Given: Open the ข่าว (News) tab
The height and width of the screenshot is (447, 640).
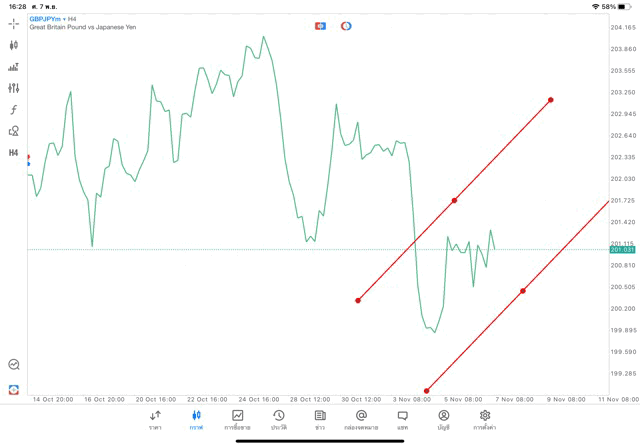Looking at the screenshot, I should 320,419.
